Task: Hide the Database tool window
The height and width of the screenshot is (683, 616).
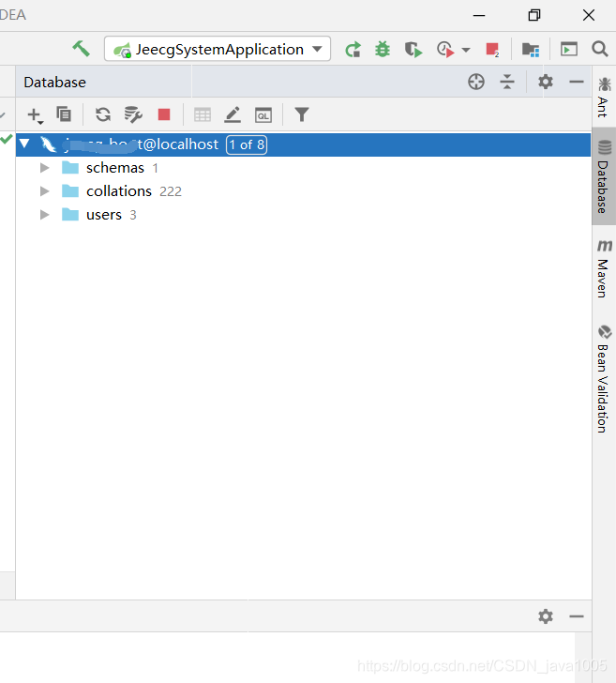Action: [x=577, y=82]
